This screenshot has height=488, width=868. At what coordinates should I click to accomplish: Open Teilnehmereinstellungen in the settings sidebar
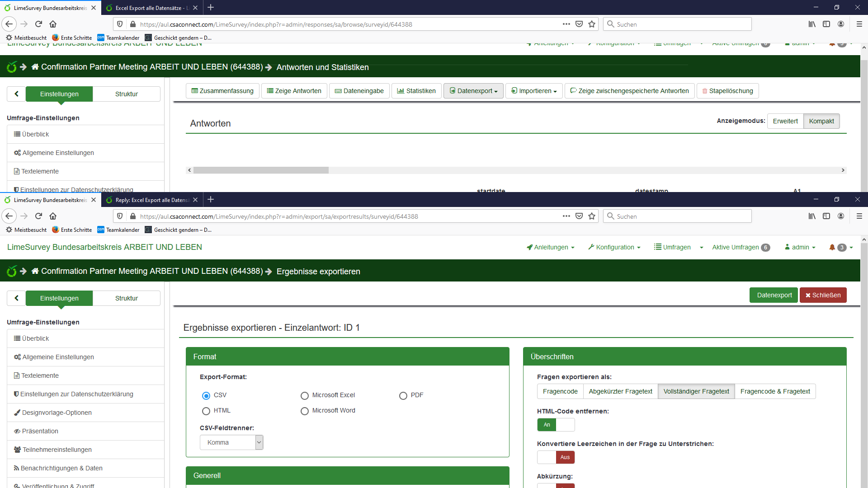click(x=57, y=450)
